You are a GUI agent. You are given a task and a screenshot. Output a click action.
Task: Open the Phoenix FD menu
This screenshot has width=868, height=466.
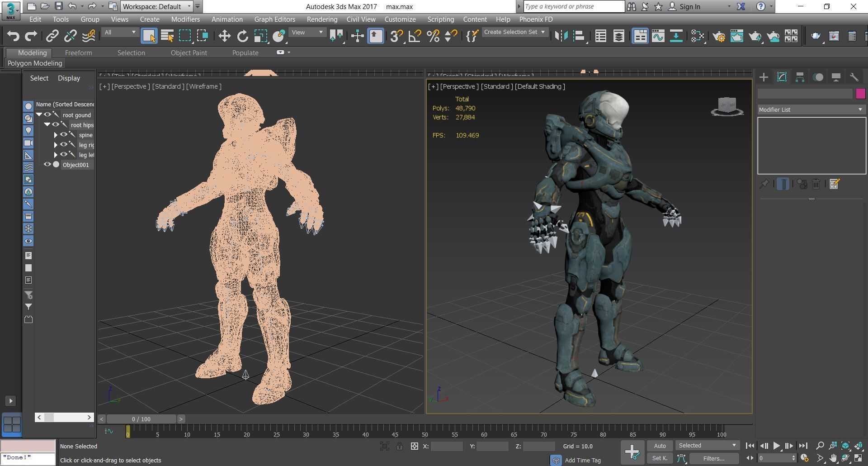pos(536,19)
